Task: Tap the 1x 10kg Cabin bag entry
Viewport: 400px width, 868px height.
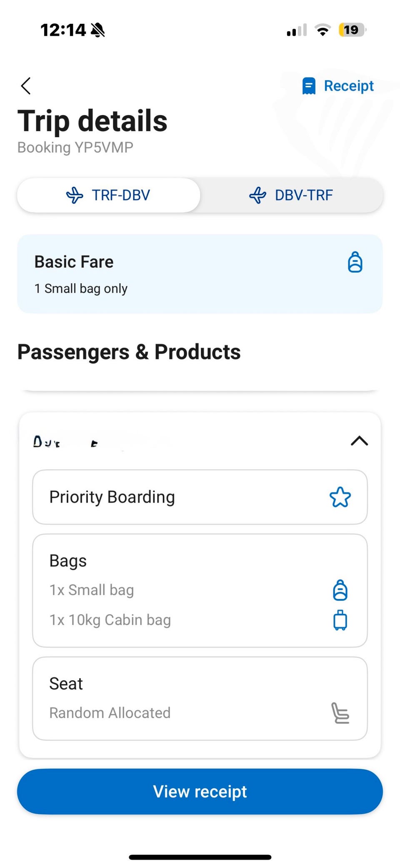Action: click(x=110, y=620)
